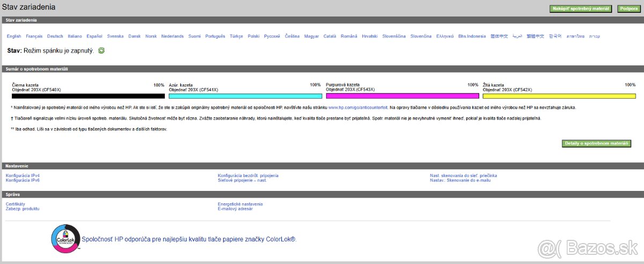This screenshot has height=264, width=644.
Task: Open the Podpora button
Action: click(627, 9)
